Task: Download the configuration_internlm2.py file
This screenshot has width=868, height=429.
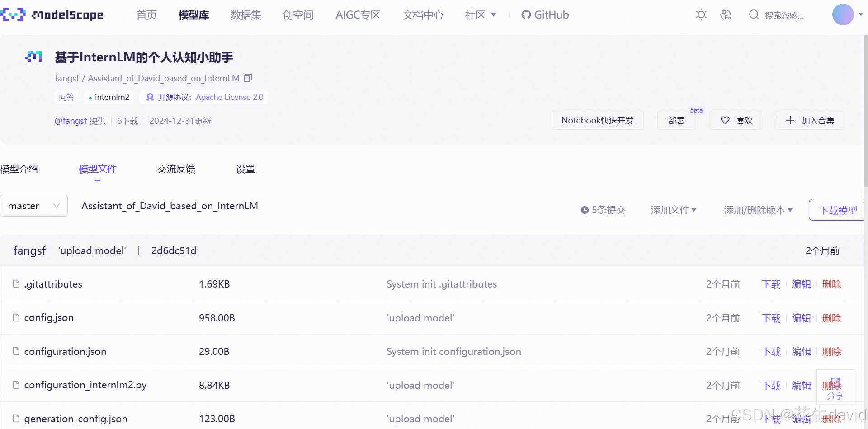Action: click(771, 386)
